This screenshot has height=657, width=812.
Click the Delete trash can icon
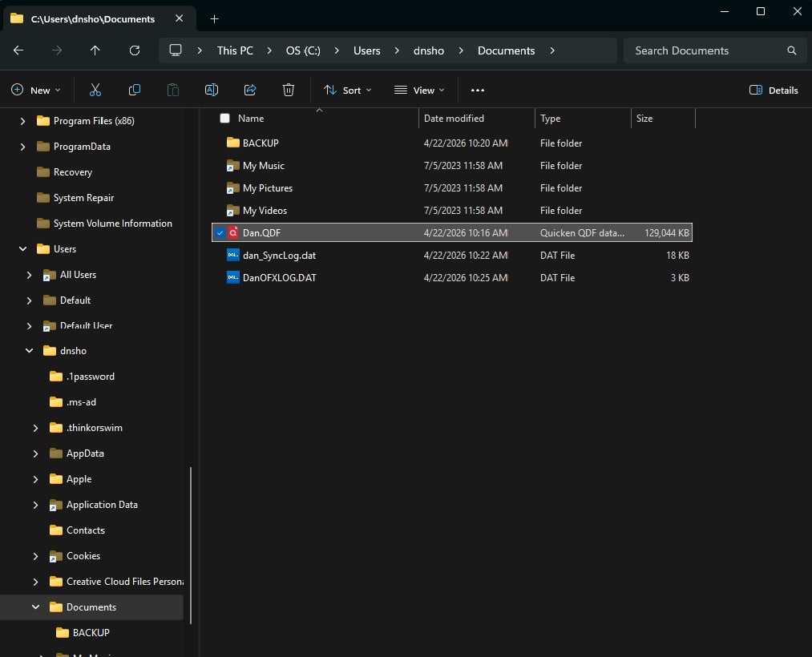pos(289,90)
